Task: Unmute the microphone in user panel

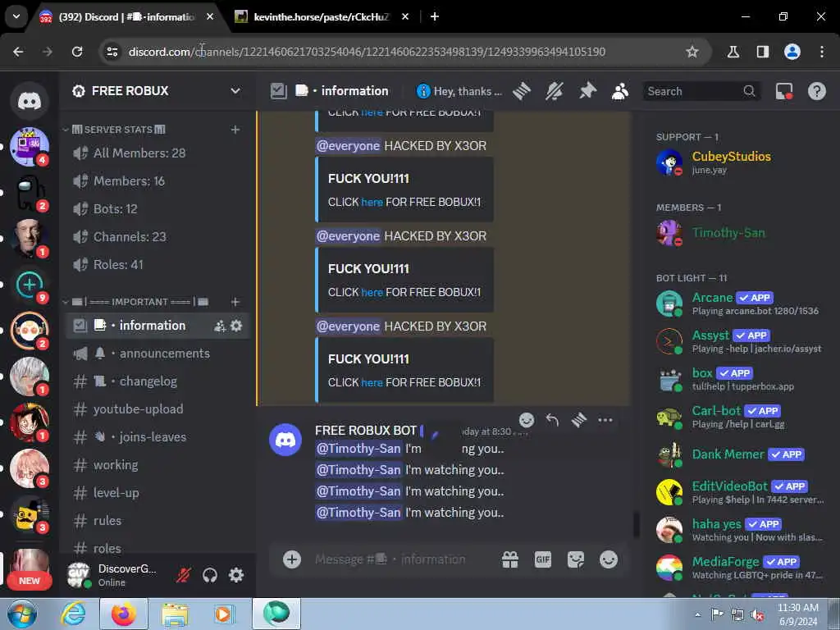Action: click(x=184, y=575)
